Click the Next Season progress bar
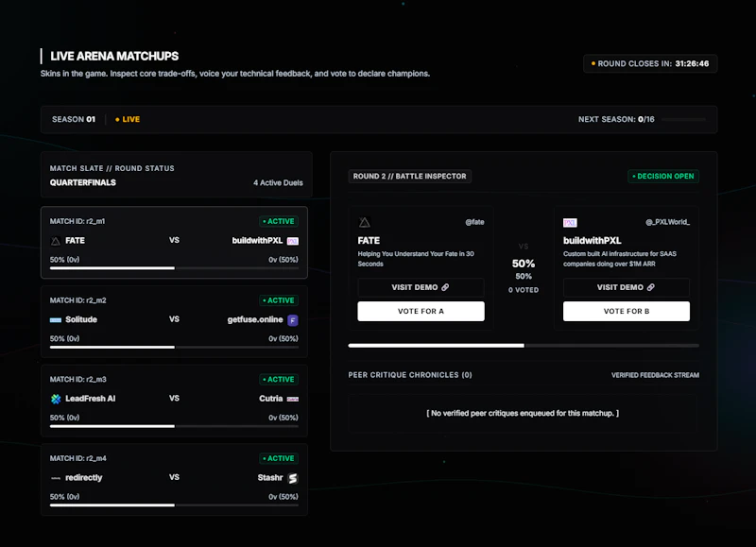Viewport: 756px width, 547px height. 683,119
